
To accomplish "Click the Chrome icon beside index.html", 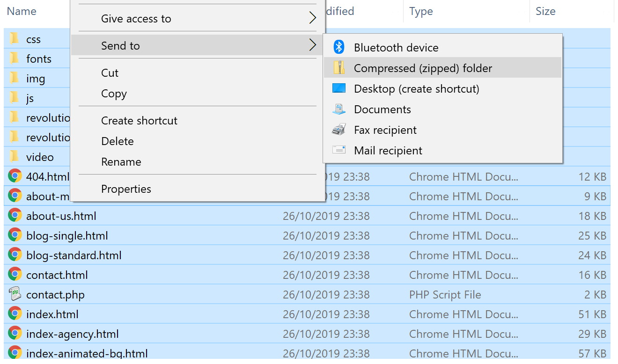I will (x=15, y=314).
